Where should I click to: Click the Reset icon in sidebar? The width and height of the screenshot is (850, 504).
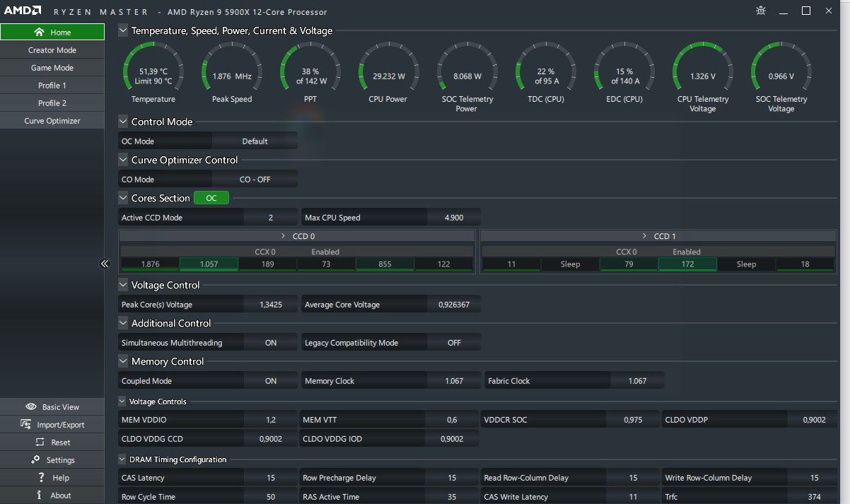(x=40, y=442)
